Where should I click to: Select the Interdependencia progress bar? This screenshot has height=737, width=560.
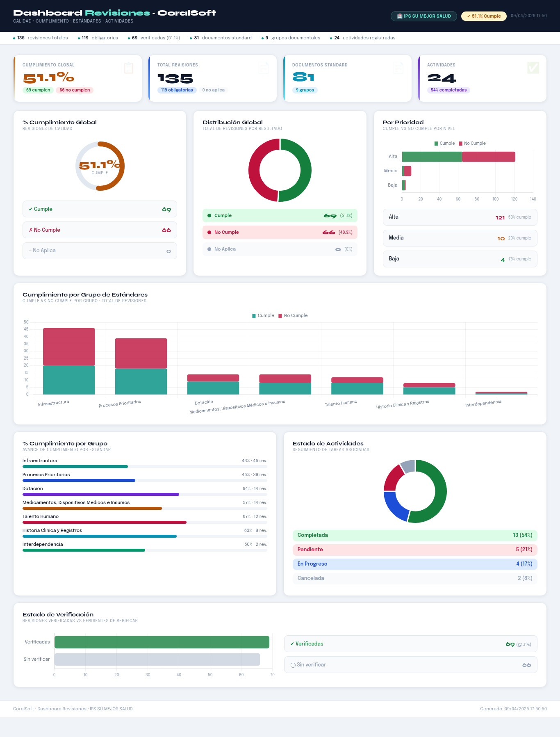[x=145, y=550]
